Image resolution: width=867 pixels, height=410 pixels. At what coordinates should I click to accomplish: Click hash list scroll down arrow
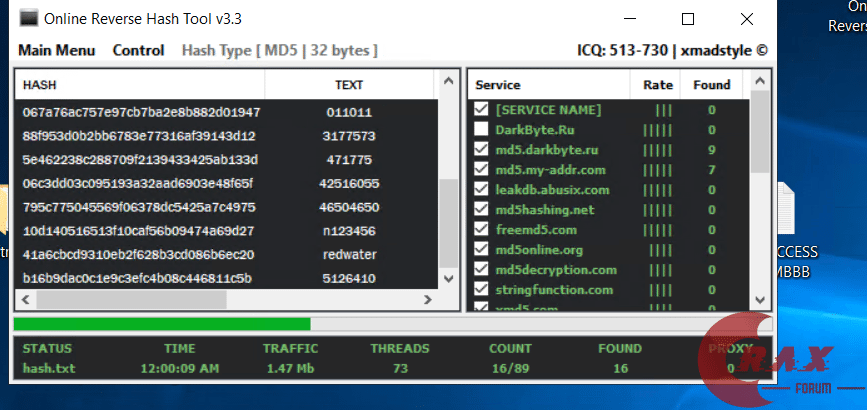coord(448,278)
